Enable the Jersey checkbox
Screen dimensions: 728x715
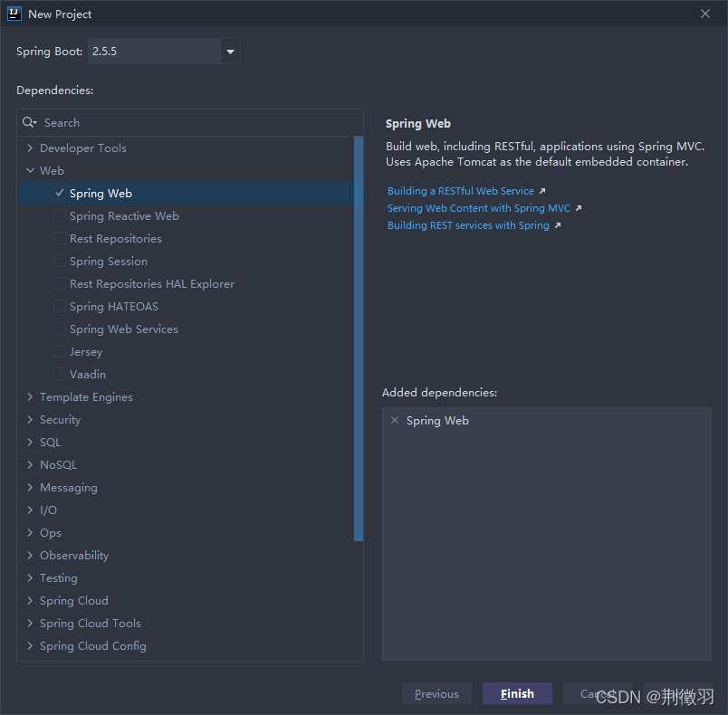tap(60, 352)
